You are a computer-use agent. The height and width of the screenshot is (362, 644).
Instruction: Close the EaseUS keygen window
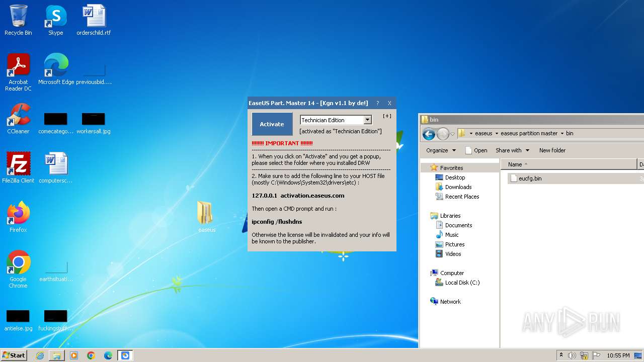click(389, 103)
